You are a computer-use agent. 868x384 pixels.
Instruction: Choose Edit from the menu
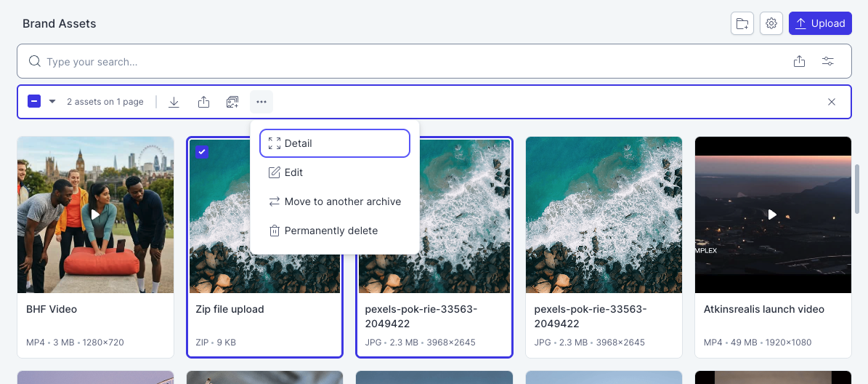click(x=335, y=172)
